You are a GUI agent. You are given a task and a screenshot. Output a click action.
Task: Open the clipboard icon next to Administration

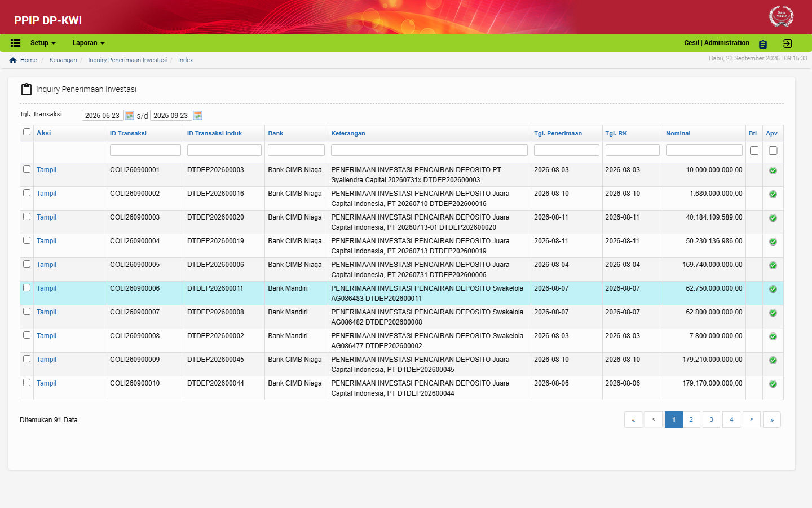[x=763, y=44]
